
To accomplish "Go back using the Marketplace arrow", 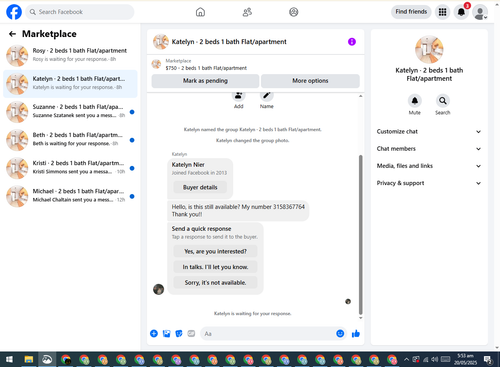I will (12, 34).
